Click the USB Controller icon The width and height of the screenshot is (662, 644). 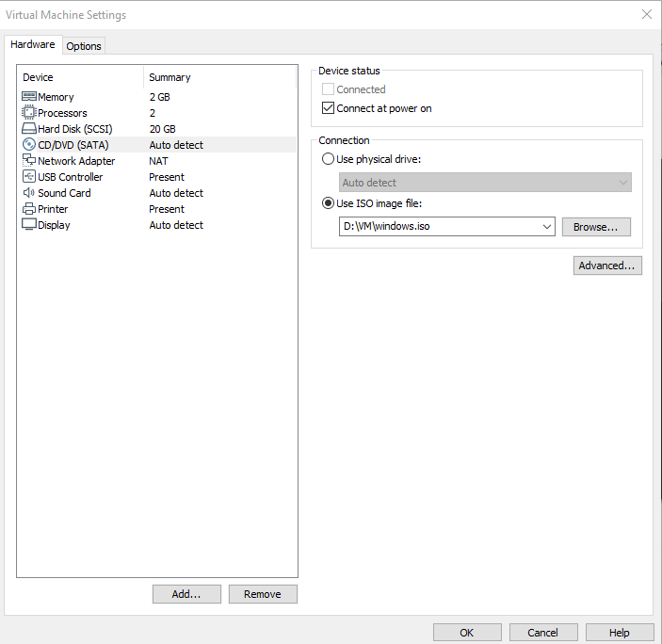[29, 177]
